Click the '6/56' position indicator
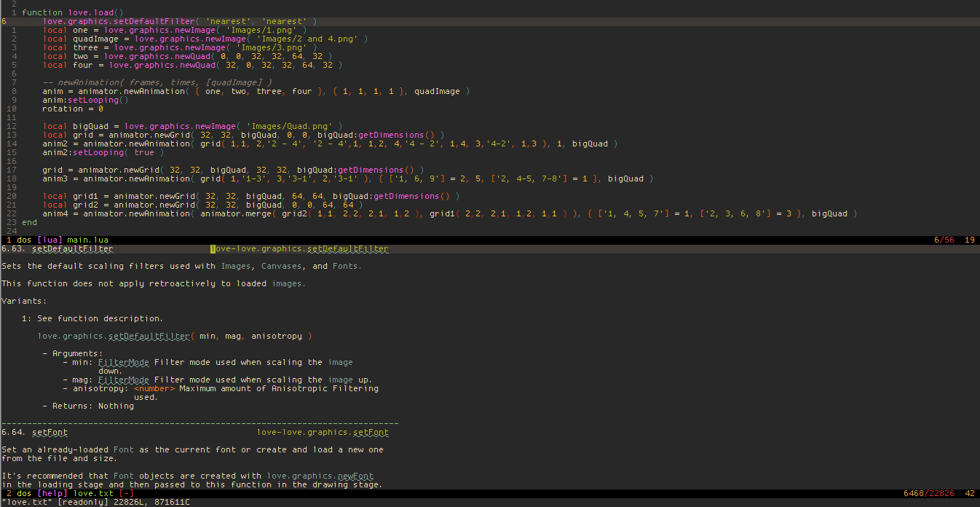 point(944,240)
